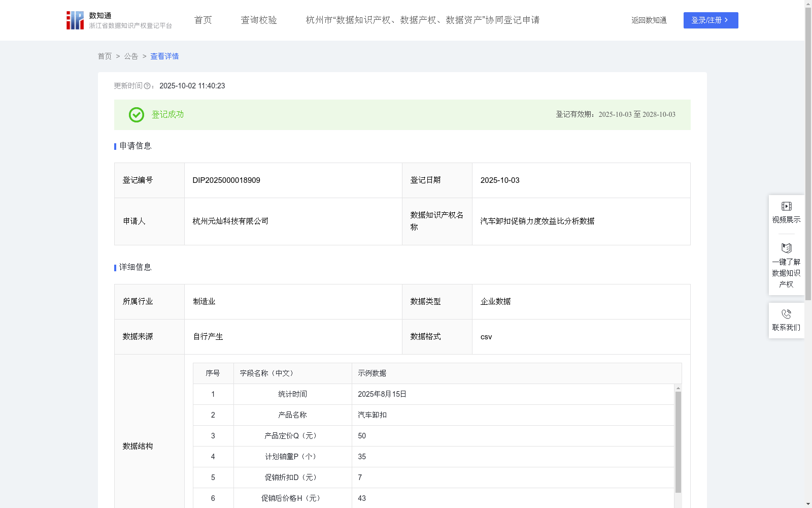This screenshot has height=508, width=812.
Task: Click the 联系我们 phone icon
Action: [786, 314]
